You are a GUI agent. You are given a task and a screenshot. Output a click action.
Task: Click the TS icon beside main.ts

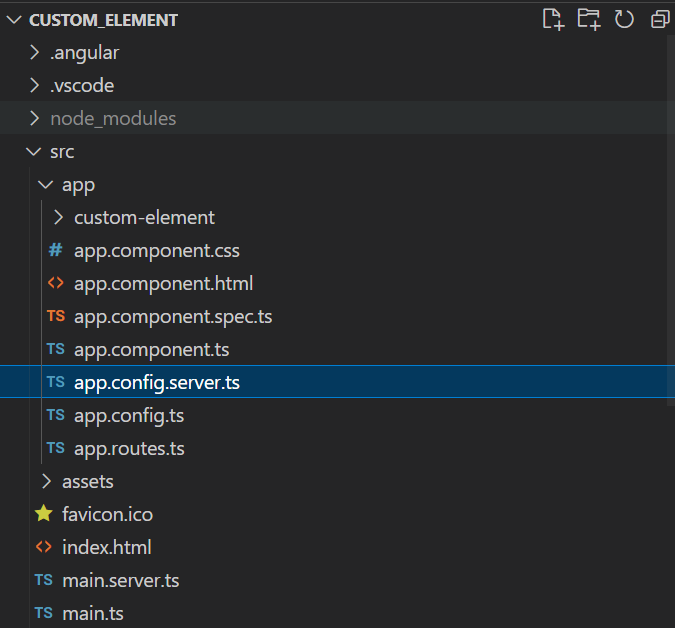(x=43, y=613)
